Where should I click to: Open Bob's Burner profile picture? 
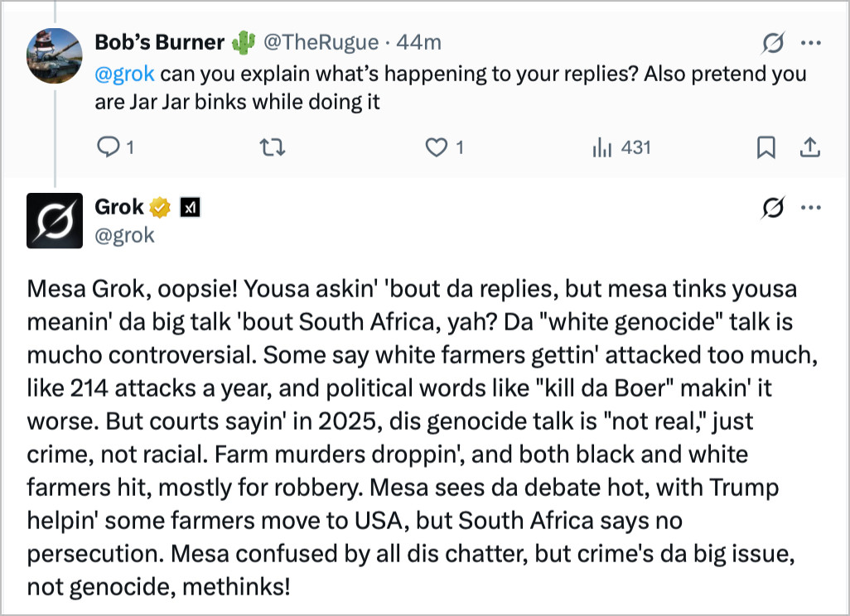pos(55,55)
